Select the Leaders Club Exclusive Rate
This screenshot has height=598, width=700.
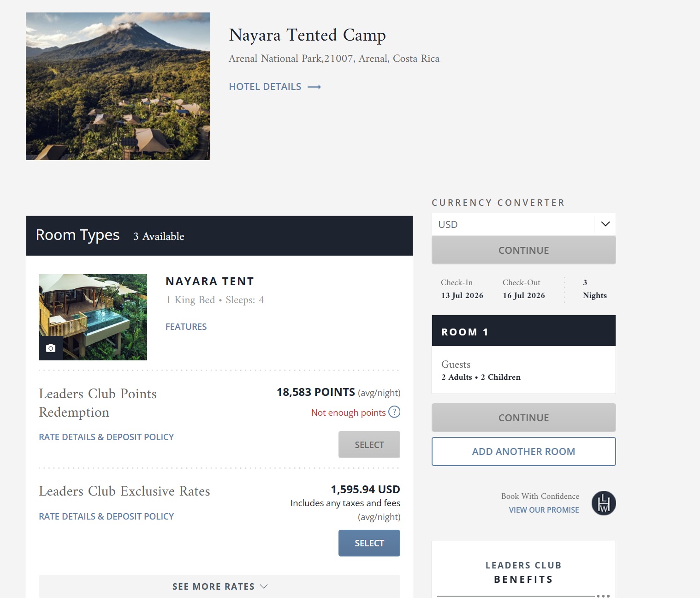coord(369,543)
